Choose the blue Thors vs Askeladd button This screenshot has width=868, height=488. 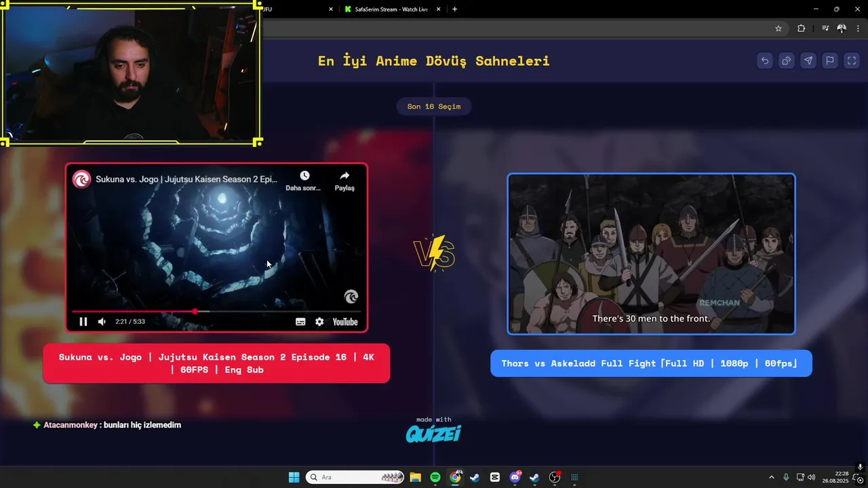tap(651, 363)
